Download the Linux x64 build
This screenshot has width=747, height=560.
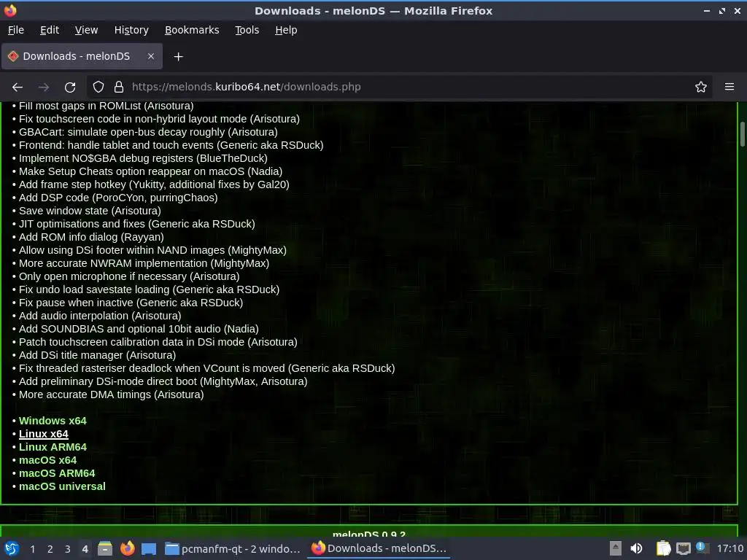tap(43, 435)
